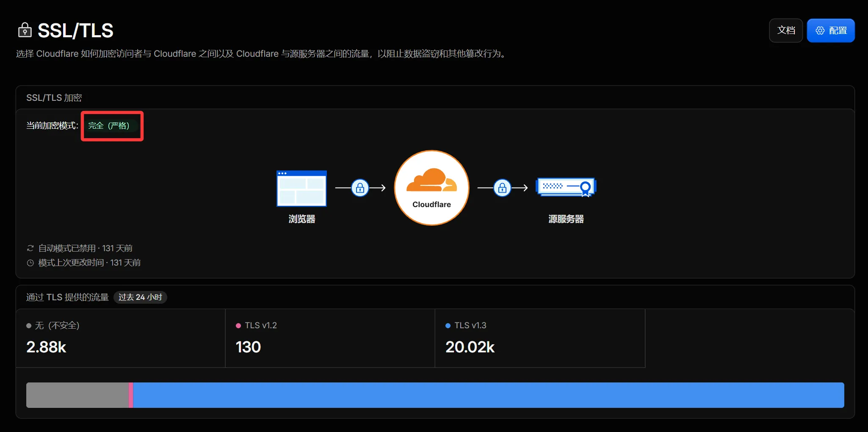
Task: Click the pink TLS v1.2 segment of traffic bar
Action: click(131, 395)
